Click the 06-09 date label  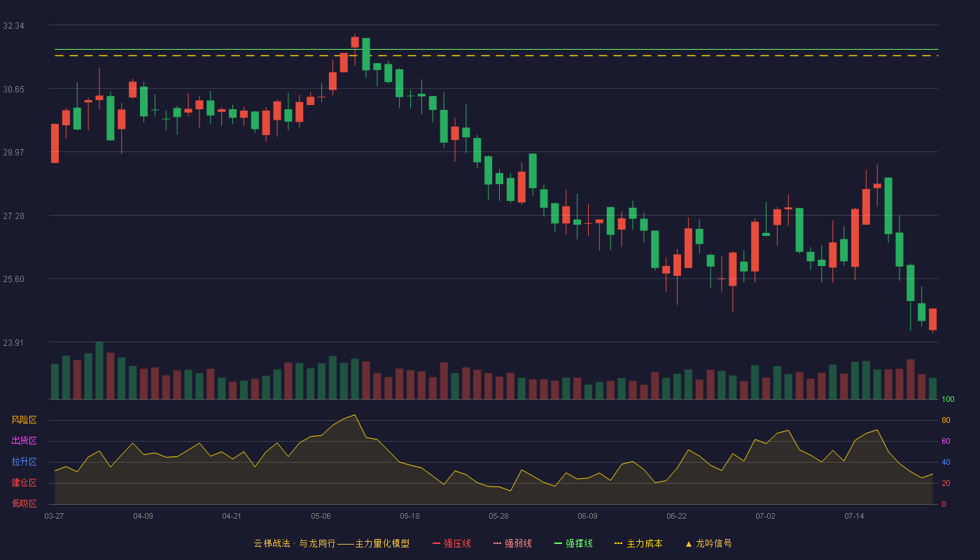(x=587, y=516)
